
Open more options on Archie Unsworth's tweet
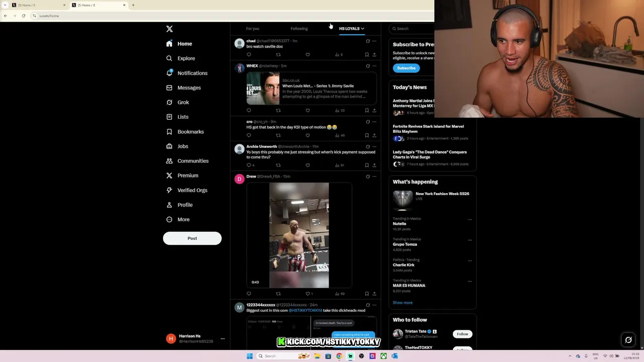pos(374,147)
